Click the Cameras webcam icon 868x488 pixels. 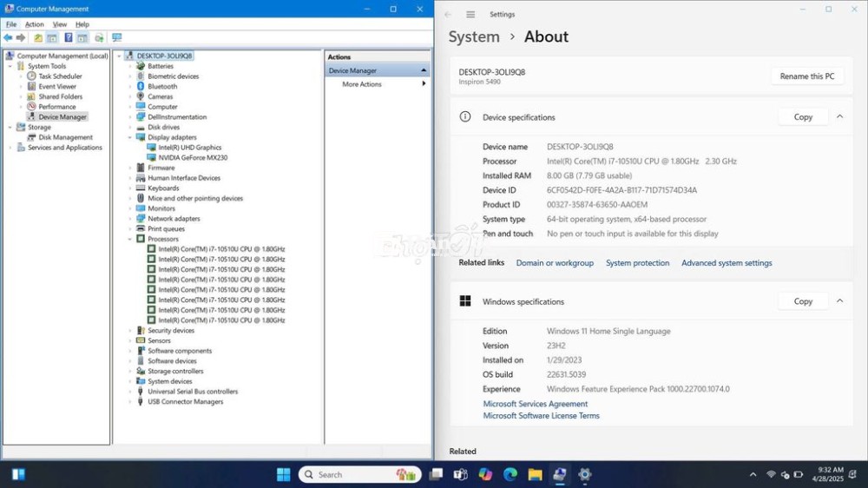coord(141,96)
